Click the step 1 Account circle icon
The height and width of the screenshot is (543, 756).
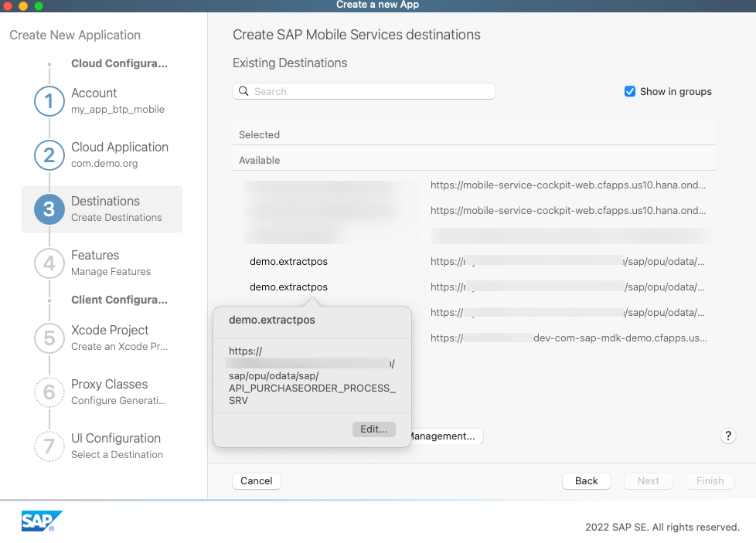pos(49,101)
